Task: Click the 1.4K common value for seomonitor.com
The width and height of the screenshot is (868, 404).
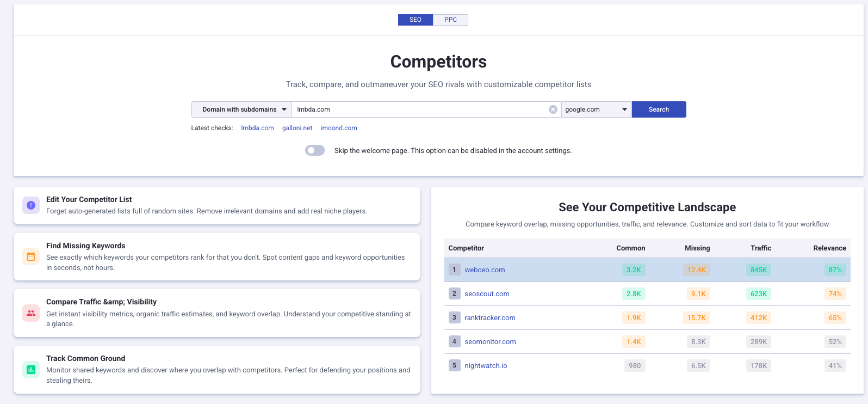Action: [x=634, y=341]
